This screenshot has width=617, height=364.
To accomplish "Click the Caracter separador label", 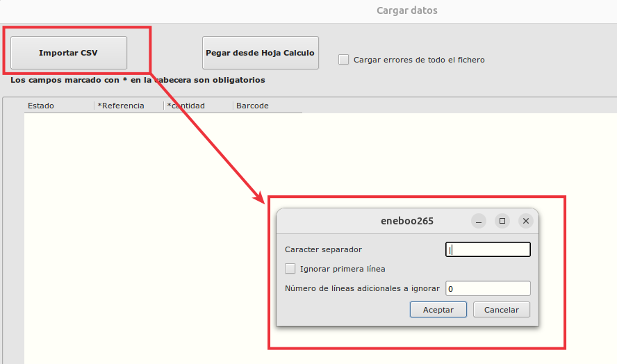I will [323, 249].
